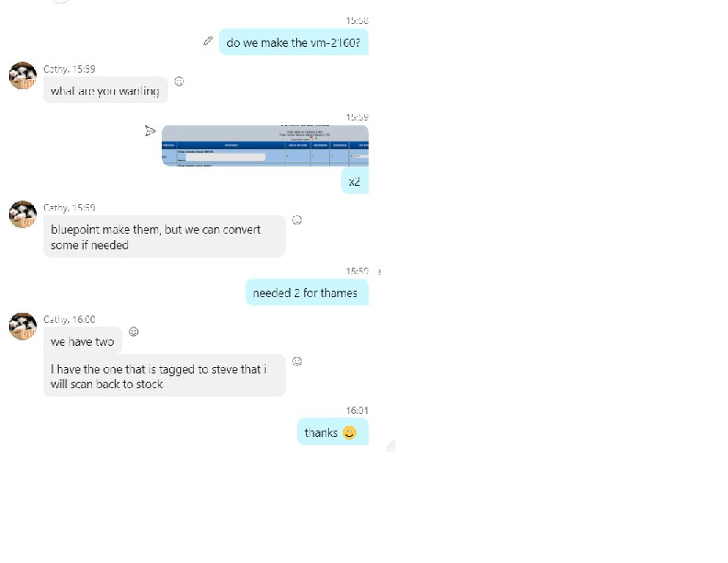The width and height of the screenshot is (728, 563).
Task: Click Cathy's avatar beside the bluepoint message
Action: (23, 214)
